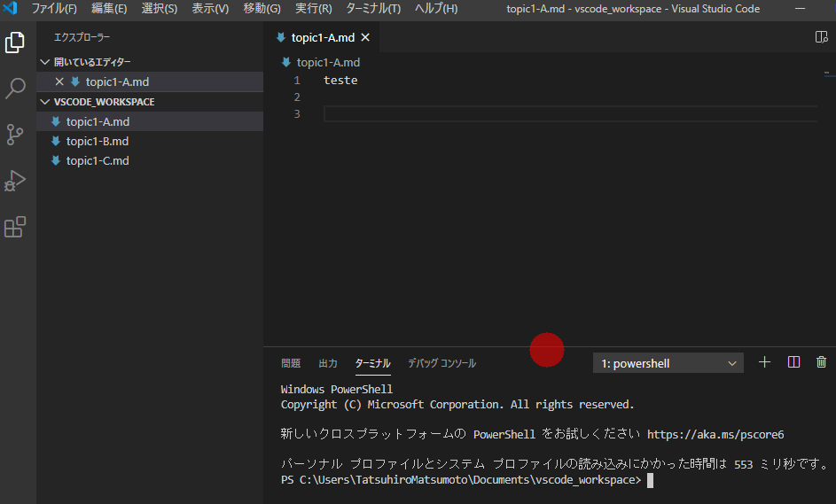Kill terminal with trash icon

pos(821,362)
